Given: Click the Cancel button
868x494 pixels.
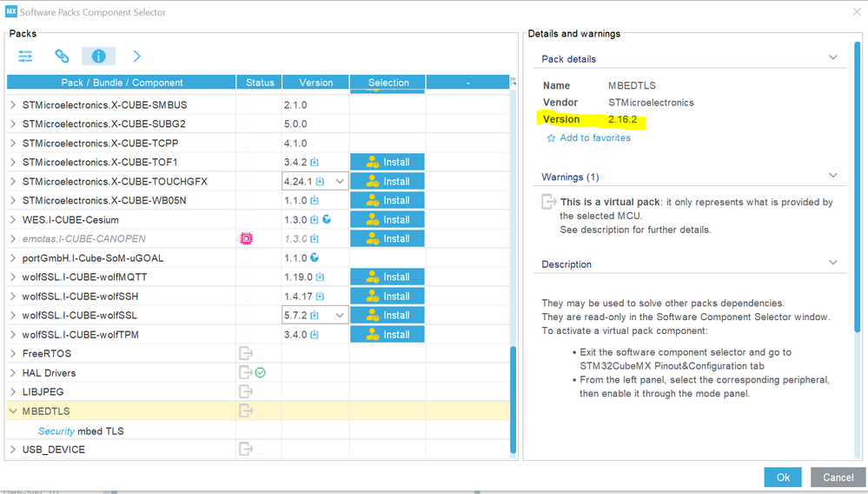Looking at the screenshot, I should (838, 477).
